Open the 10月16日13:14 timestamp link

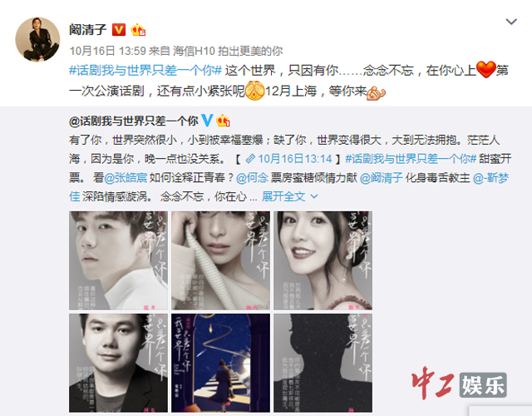pyautogui.click(x=294, y=159)
